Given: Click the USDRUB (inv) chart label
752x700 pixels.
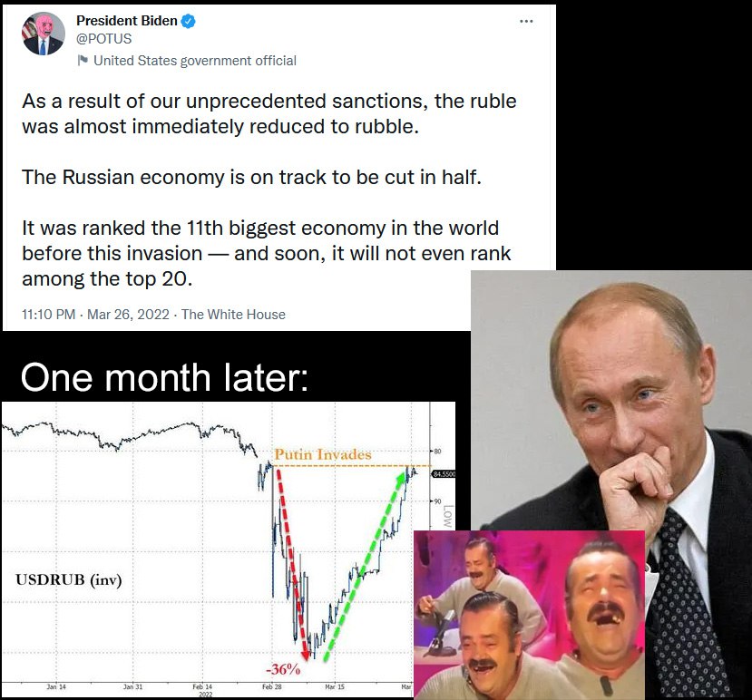Looking at the screenshot, I should pos(68,579).
